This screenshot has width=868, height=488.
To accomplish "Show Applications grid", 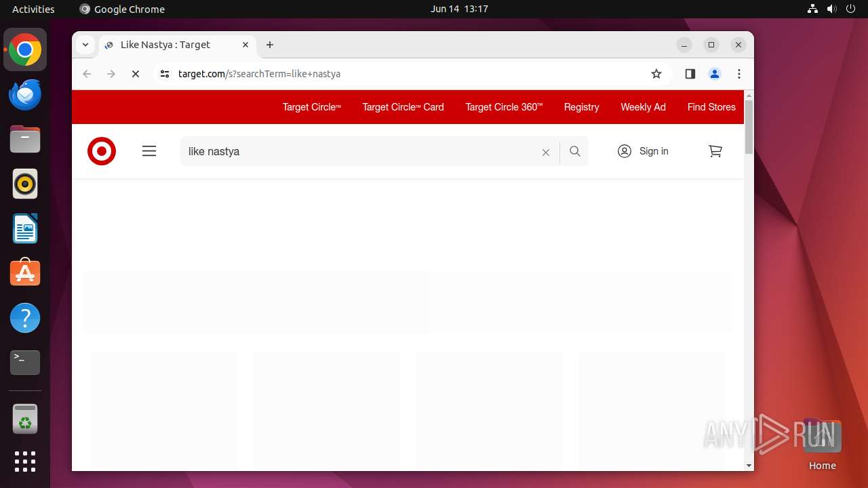I will pyautogui.click(x=25, y=462).
